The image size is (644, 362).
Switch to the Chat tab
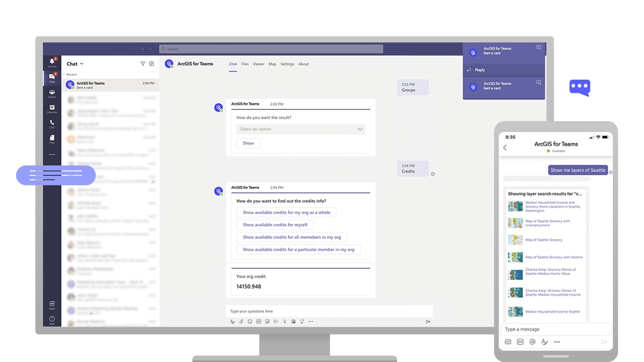click(233, 64)
